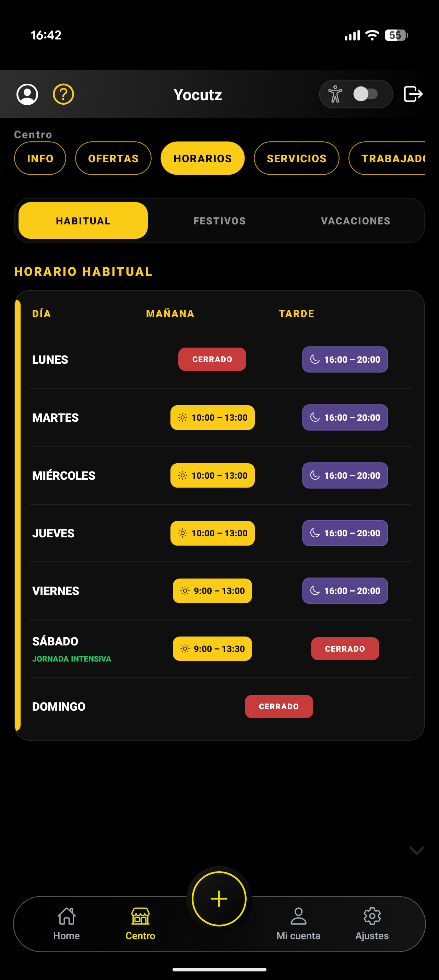439x980 pixels.
Task: Tap Viernes 16:00 – 20:00 afternoon slot
Action: 345,591
